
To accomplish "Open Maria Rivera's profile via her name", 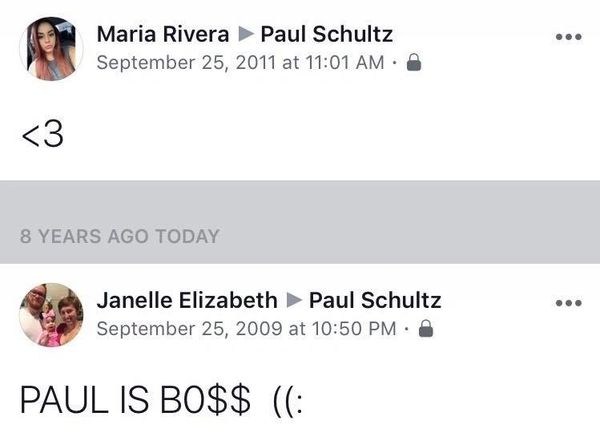I will [161, 35].
